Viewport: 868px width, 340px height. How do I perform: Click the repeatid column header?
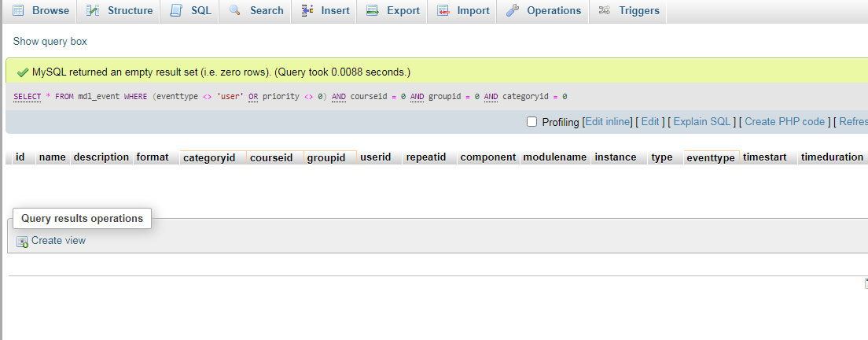426,157
